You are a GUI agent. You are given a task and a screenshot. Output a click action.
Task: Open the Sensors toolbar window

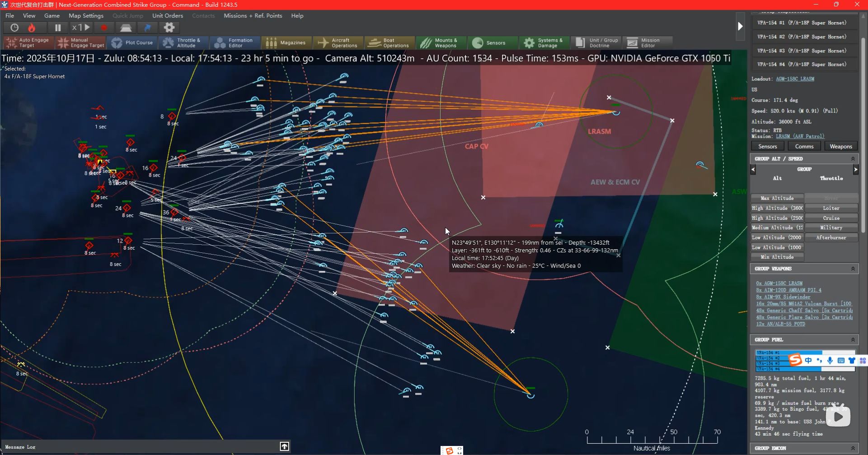493,42
